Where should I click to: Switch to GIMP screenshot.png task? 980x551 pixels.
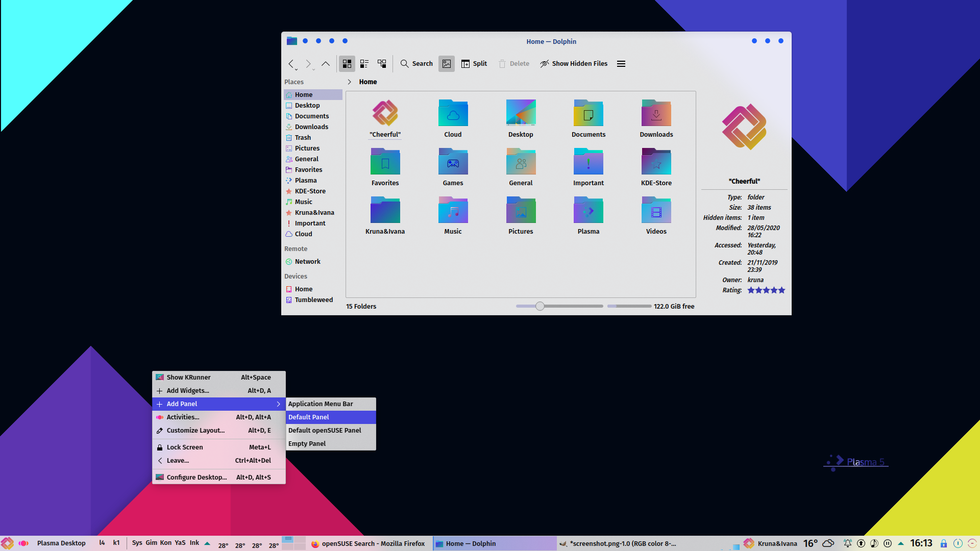[x=619, y=544]
